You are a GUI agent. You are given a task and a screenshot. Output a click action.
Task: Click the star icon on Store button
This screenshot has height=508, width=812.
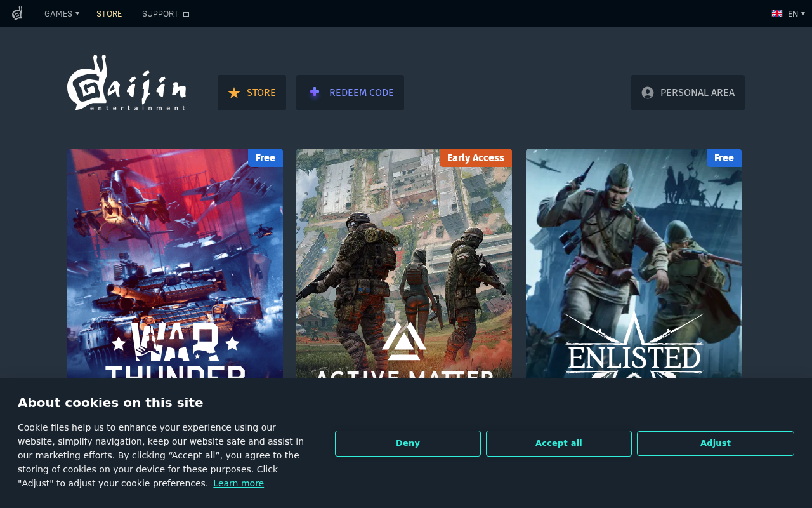(x=234, y=93)
